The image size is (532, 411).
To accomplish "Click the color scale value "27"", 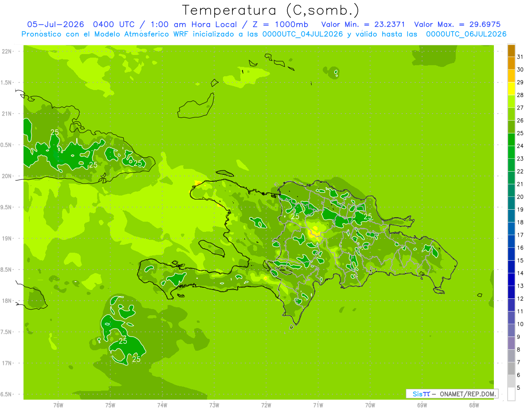I will point(520,108).
